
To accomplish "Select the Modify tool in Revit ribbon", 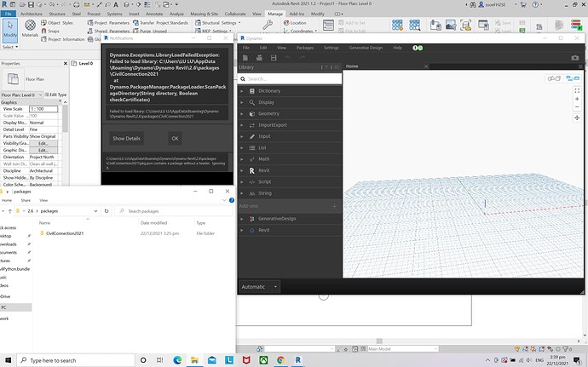I will (10, 30).
